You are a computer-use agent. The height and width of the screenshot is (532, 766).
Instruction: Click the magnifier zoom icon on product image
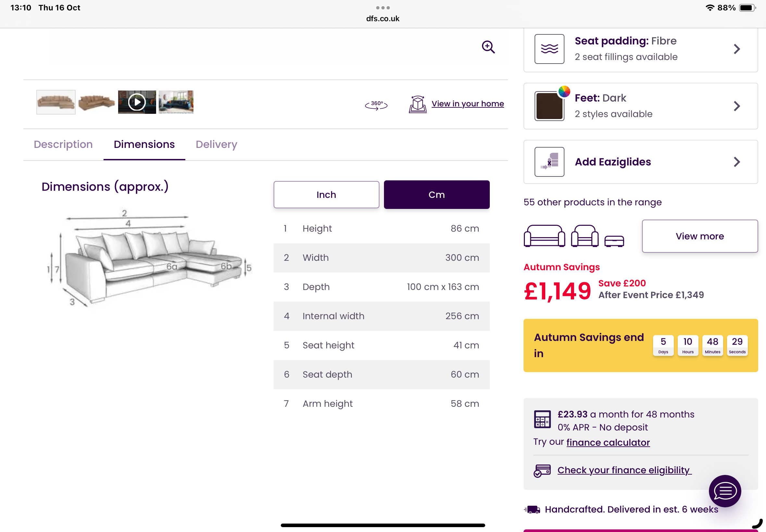(488, 47)
